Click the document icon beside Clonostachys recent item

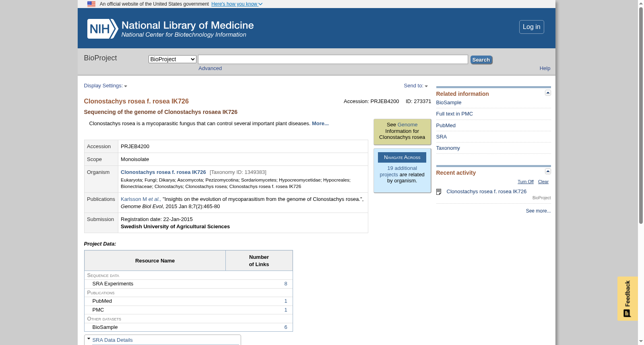pyautogui.click(x=439, y=192)
